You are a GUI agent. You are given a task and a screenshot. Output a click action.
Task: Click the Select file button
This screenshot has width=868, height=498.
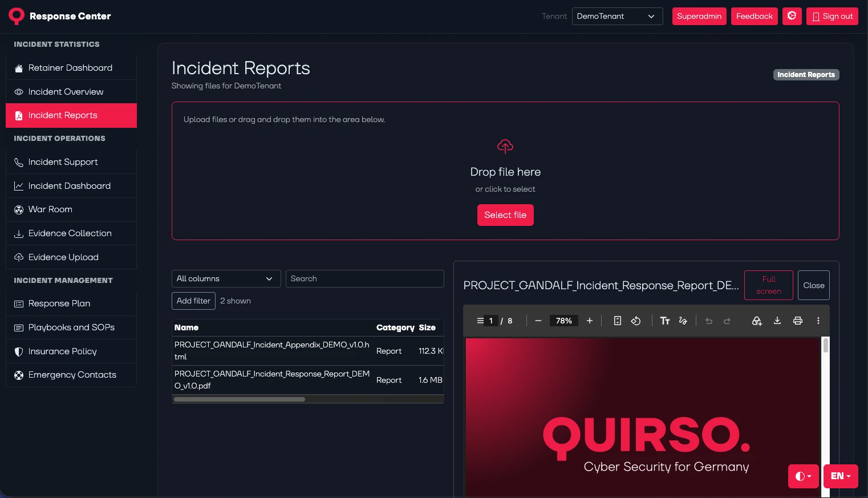click(505, 215)
